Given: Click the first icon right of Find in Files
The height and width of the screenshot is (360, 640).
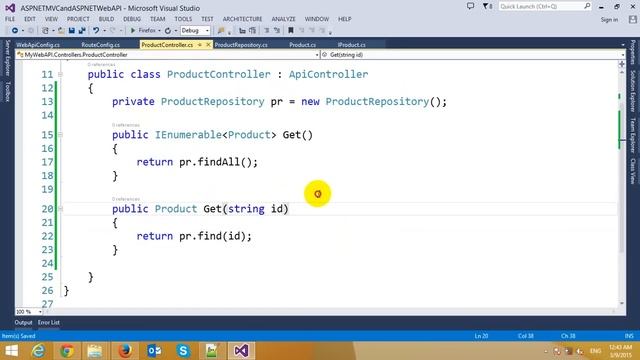Looking at the screenshot, I should pos(242,31).
